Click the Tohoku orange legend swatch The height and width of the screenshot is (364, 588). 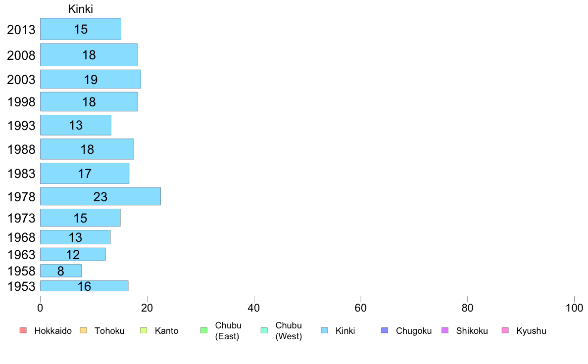83,330
